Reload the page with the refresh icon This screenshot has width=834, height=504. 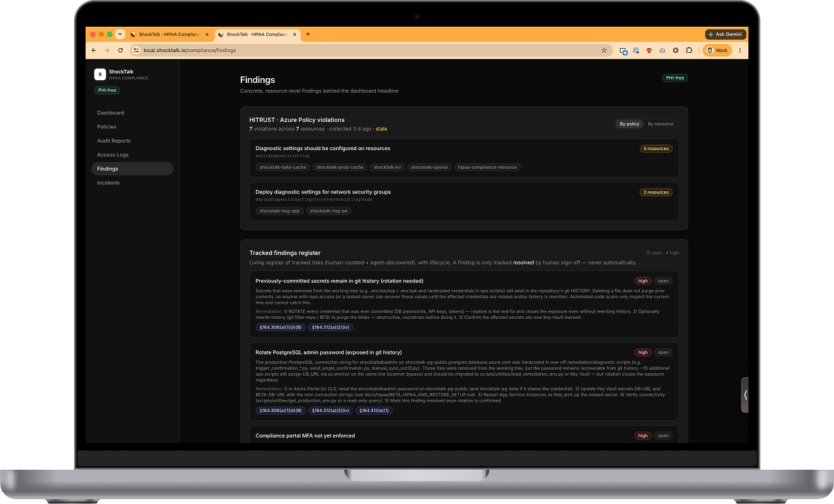coord(121,50)
